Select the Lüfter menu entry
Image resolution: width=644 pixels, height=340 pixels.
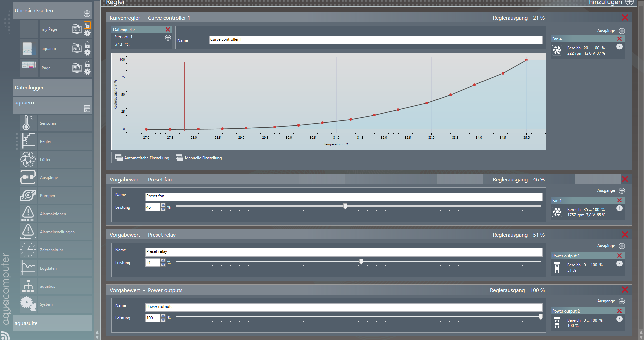click(x=64, y=160)
